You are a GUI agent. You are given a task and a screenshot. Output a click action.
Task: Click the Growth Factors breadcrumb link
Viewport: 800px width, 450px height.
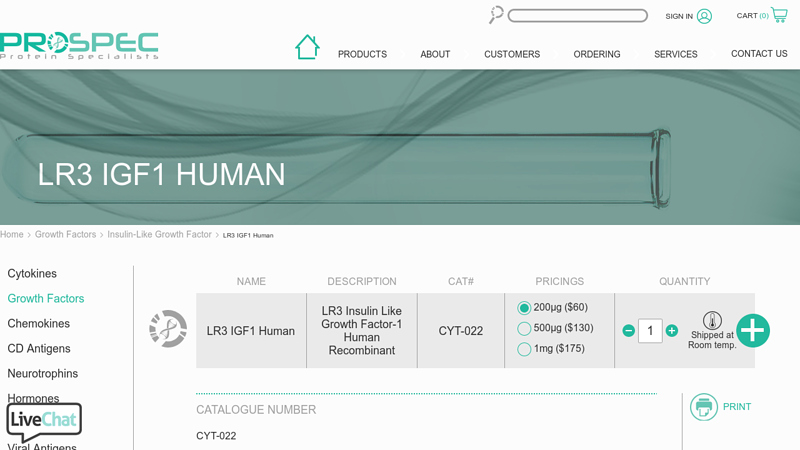(x=65, y=235)
